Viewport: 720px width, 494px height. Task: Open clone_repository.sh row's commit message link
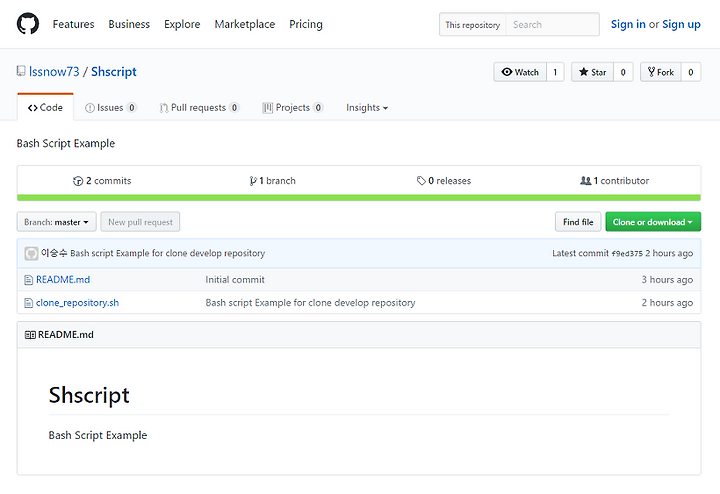coord(310,303)
